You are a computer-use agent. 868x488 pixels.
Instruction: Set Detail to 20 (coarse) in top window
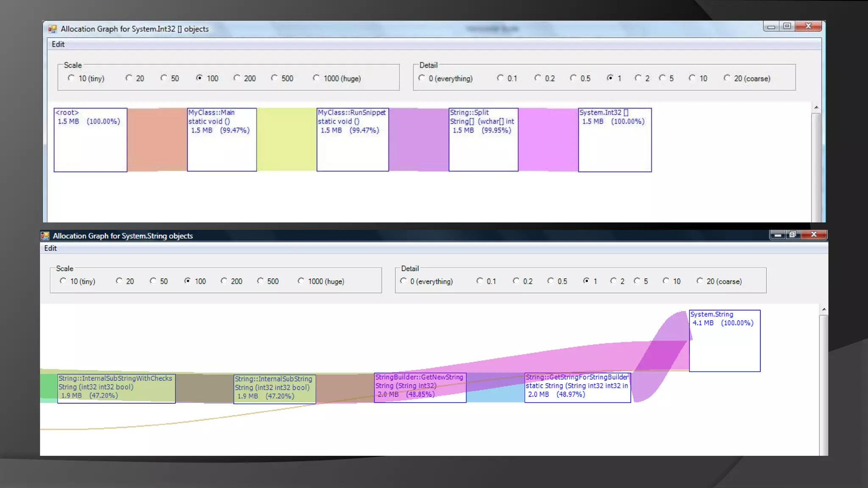727,78
